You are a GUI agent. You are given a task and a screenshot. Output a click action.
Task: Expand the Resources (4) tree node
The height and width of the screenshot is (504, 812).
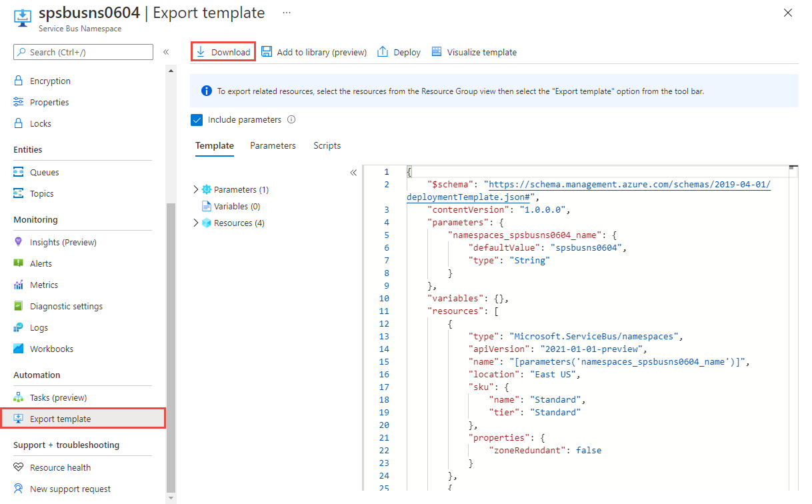(x=195, y=223)
